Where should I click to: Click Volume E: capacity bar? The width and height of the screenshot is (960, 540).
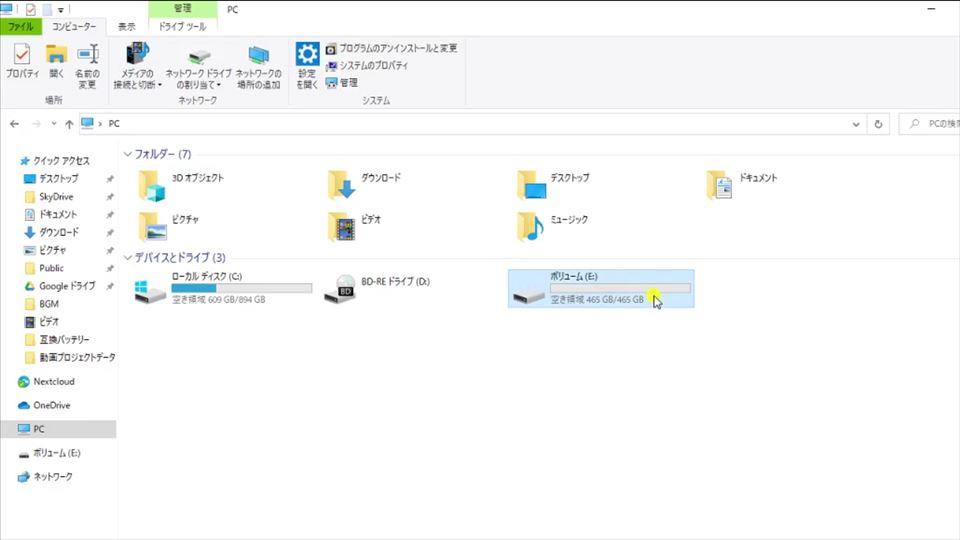pos(620,288)
